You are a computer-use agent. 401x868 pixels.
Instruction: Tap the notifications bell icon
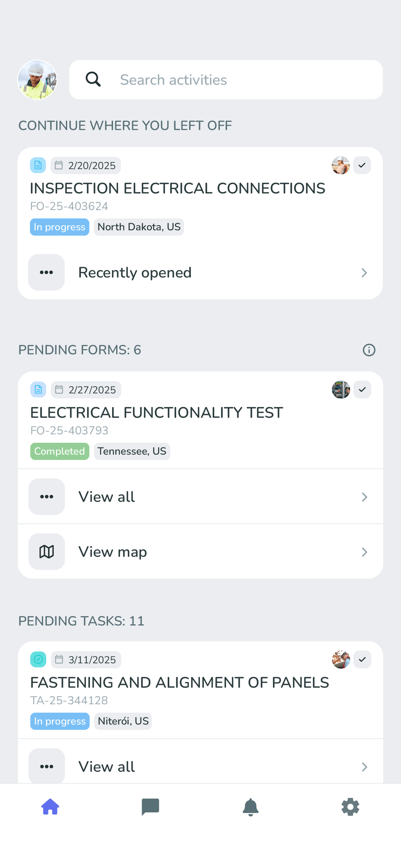(251, 807)
